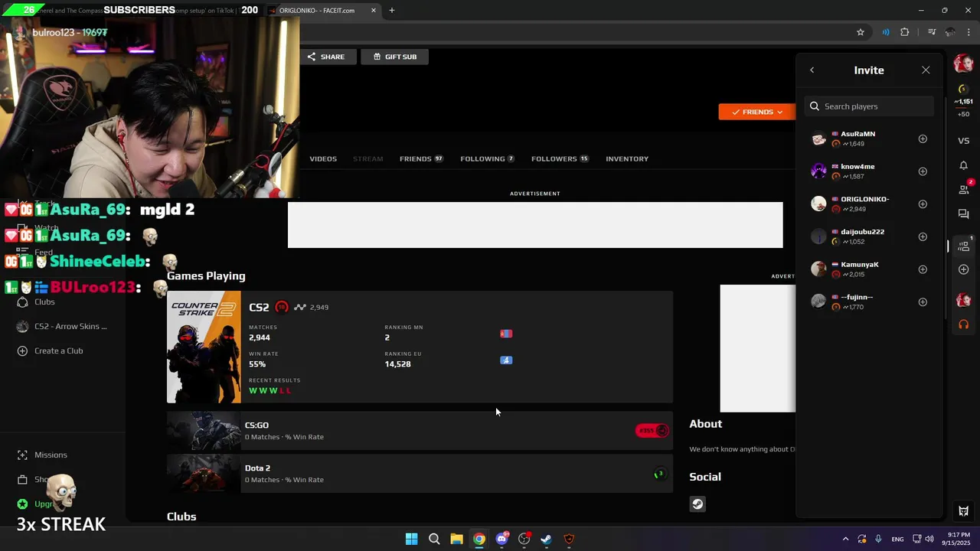Open the orange shield app in the taskbar
This screenshot has width=980, height=551.
(569, 539)
